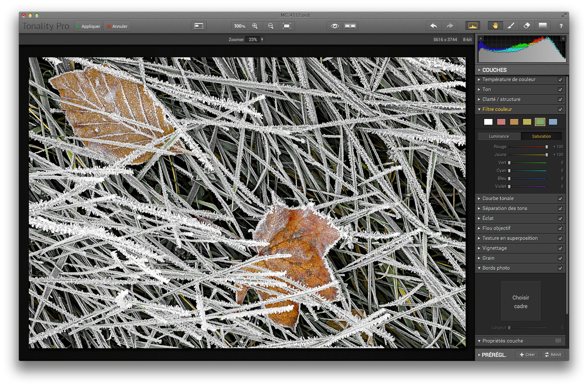
Task: Click Annuler to cancel
Action: tap(117, 26)
